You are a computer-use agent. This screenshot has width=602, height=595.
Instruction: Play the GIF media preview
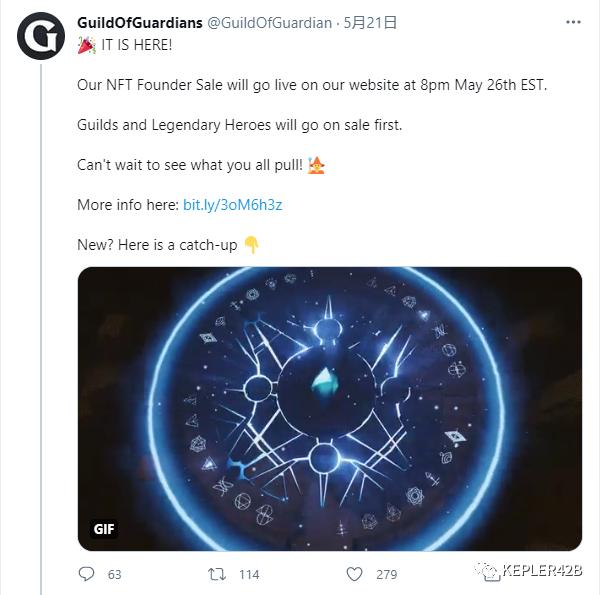[x=330, y=409]
